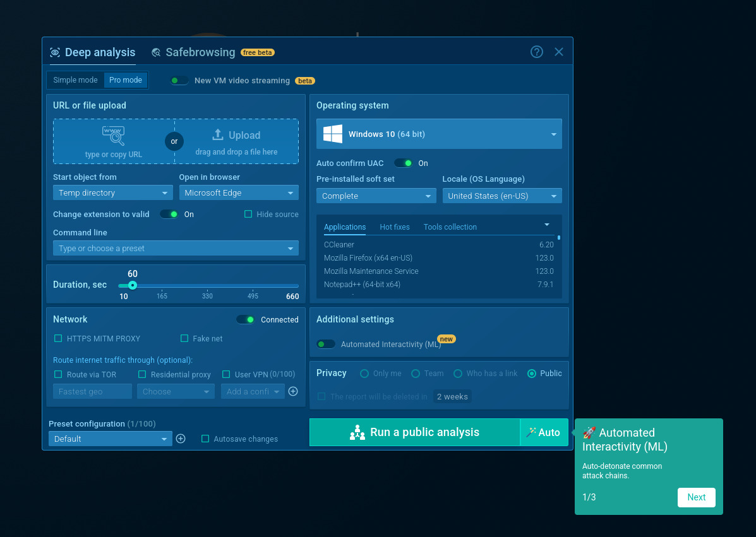Select Pro mode
756x537 pixels.
pyautogui.click(x=125, y=80)
